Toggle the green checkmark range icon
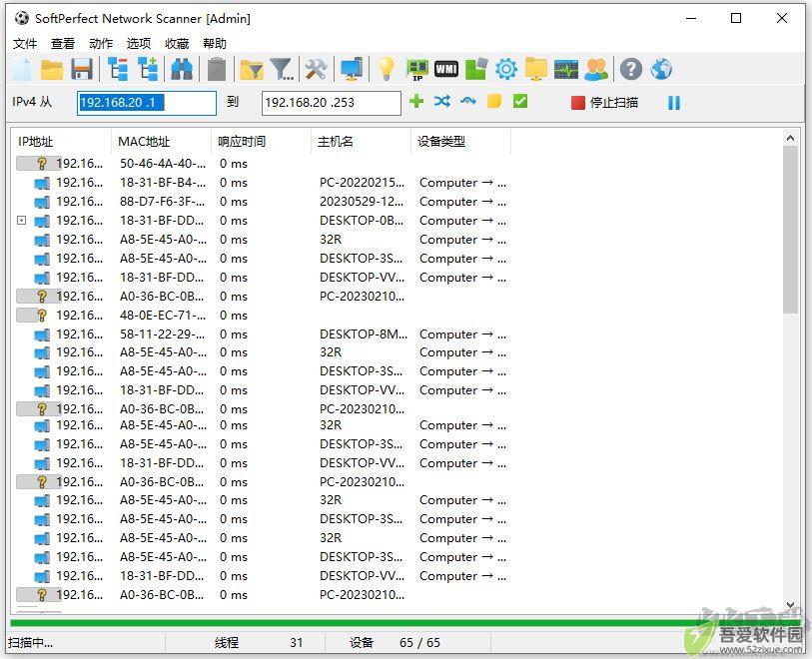 pyautogui.click(x=520, y=101)
